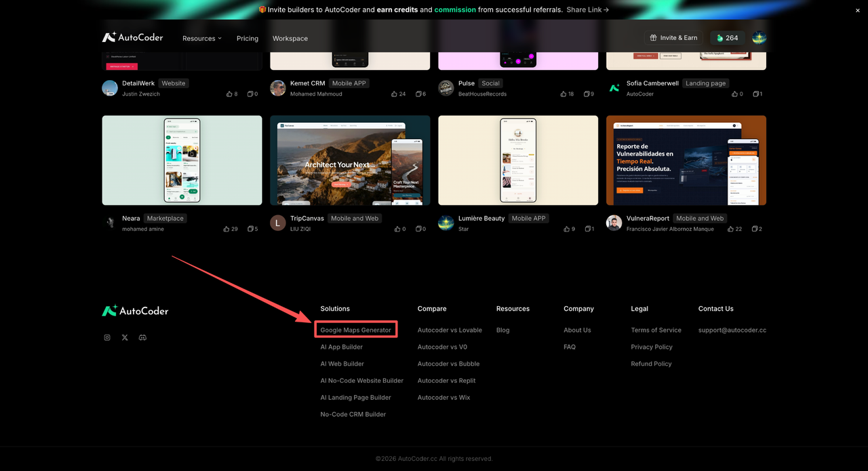Open Autocoder vs V0 comparison
The height and width of the screenshot is (471, 868).
click(x=442, y=347)
